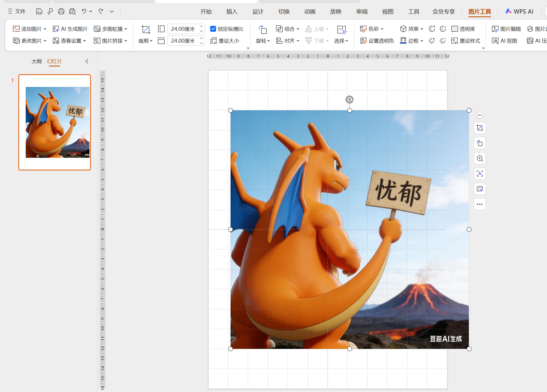
Task: Click the 设置透明色 tool
Action: (377, 41)
